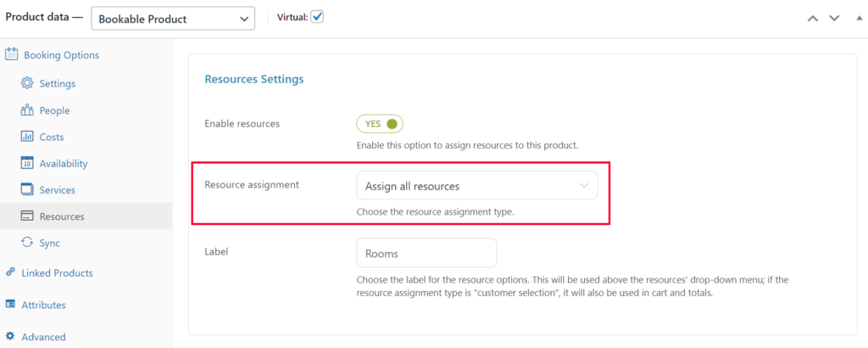
Task: Uncheck the Virtual checkbox
Action: pos(317,17)
